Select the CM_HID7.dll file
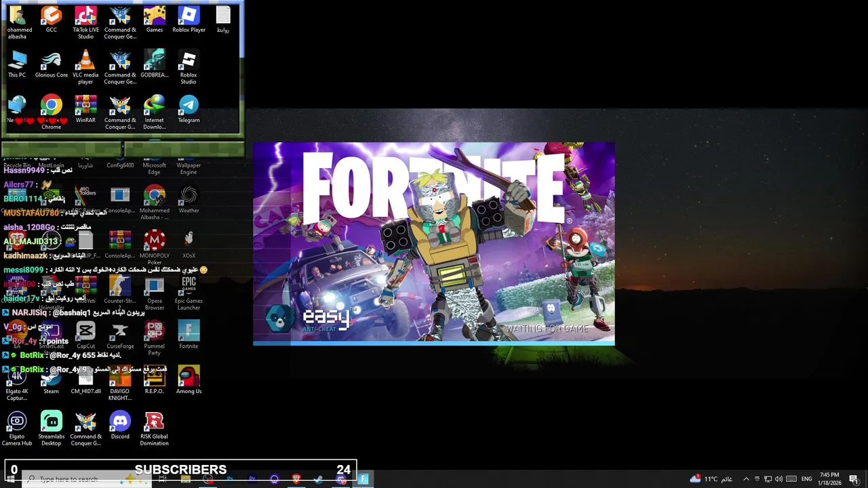The height and width of the screenshot is (488, 868). point(85,381)
